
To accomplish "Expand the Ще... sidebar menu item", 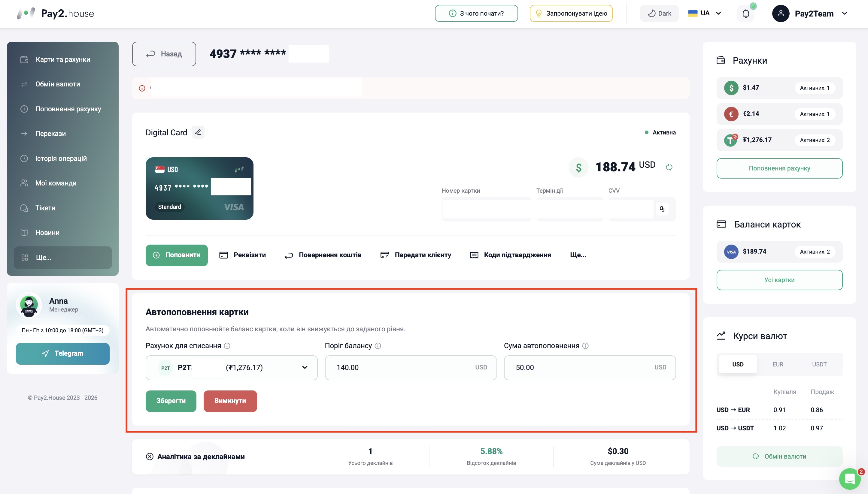I will tap(63, 258).
